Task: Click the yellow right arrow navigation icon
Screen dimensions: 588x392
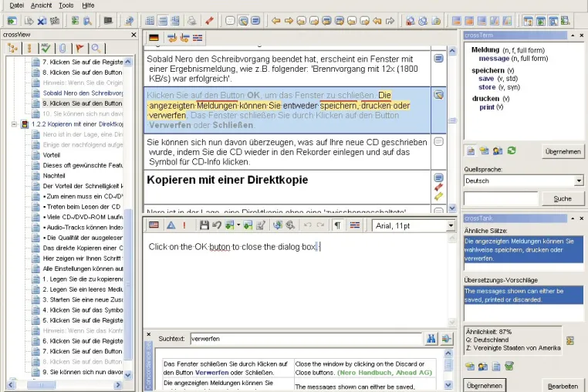Action: (289, 21)
